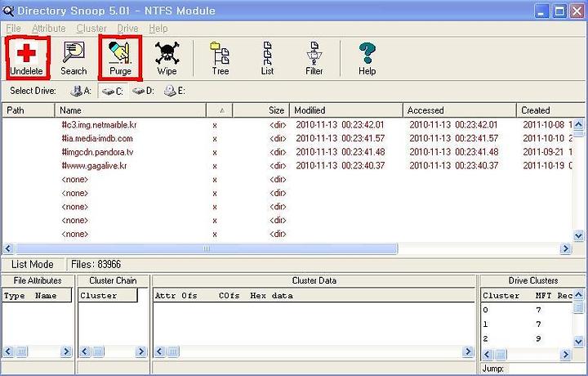Click the Undelete toolbar icon

[27, 58]
